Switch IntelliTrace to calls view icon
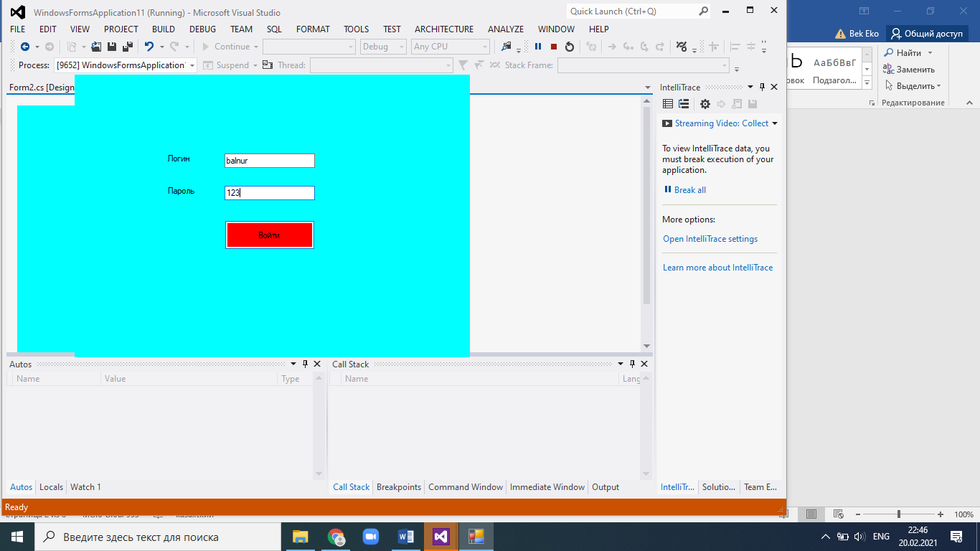The width and height of the screenshot is (980, 551). tap(684, 104)
